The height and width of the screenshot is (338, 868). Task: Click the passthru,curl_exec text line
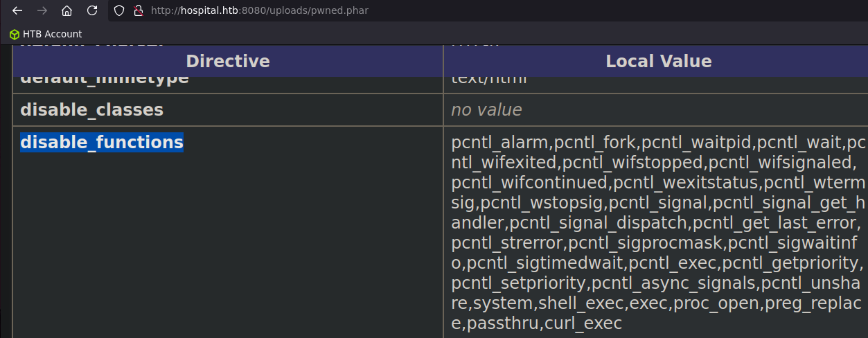pyautogui.click(x=537, y=323)
